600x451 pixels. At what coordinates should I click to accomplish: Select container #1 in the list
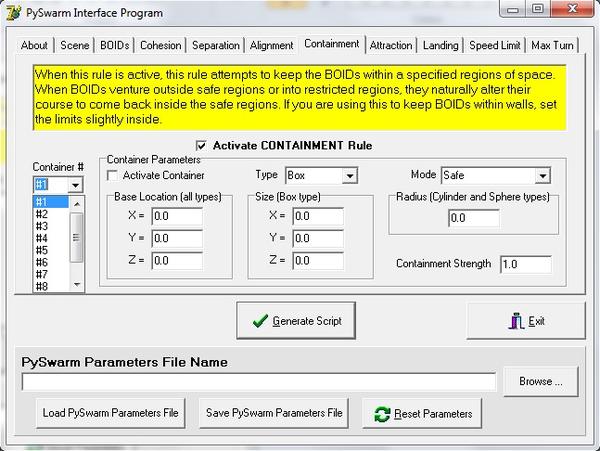(x=51, y=202)
